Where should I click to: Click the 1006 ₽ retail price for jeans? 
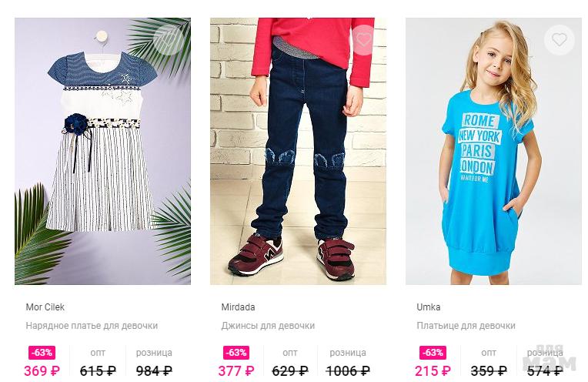[348, 371]
